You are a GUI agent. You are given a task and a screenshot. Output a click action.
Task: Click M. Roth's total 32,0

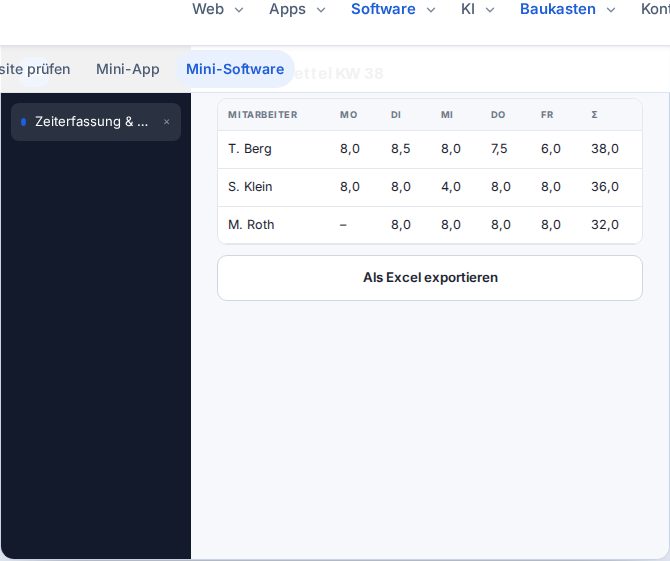[605, 225]
